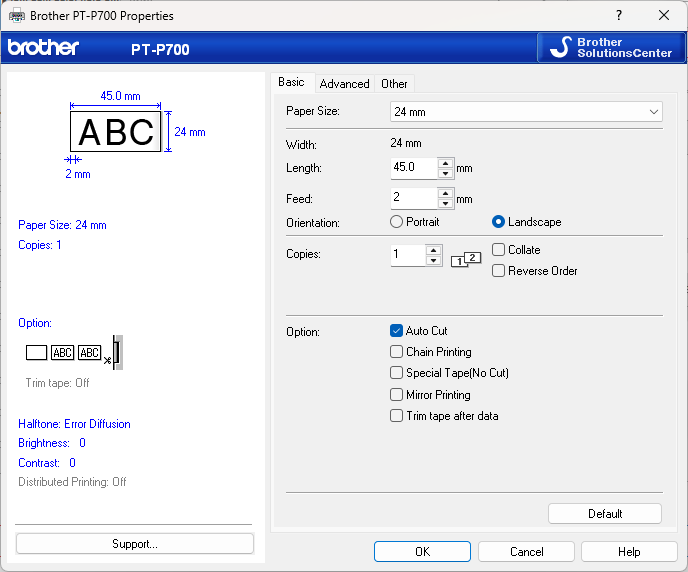The image size is (688, 572).
Task: Click the Support... button
Action: coord(135,544)
